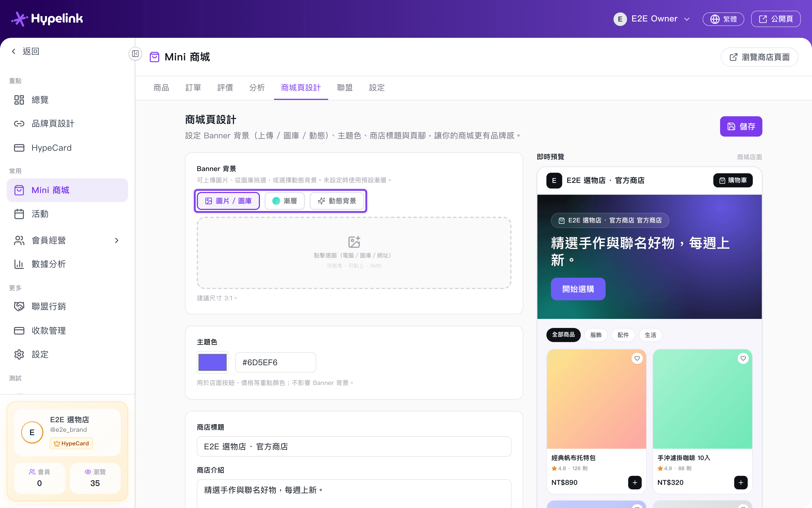Click the 會員 count card
Screen dimensions: 812x508
click(39, 478)
